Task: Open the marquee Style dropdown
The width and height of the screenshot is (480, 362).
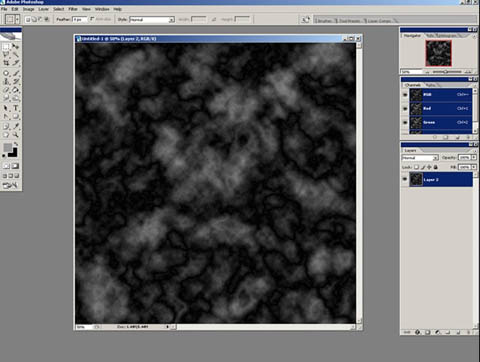Action: click(152, 20)
